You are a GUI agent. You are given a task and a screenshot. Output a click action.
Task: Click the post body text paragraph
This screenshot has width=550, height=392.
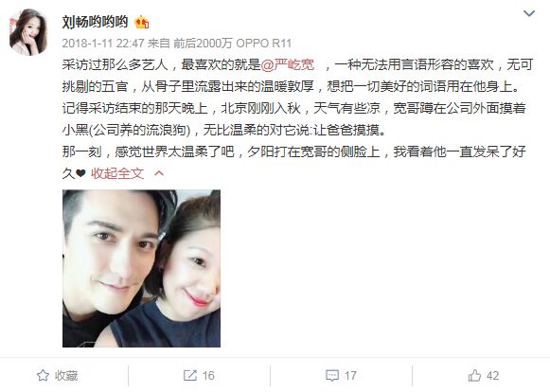(x=297, y=118)
